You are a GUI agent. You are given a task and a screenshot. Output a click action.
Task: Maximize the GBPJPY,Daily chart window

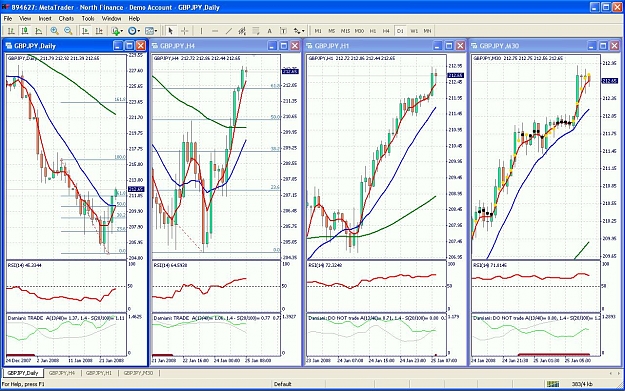(129, 46)
